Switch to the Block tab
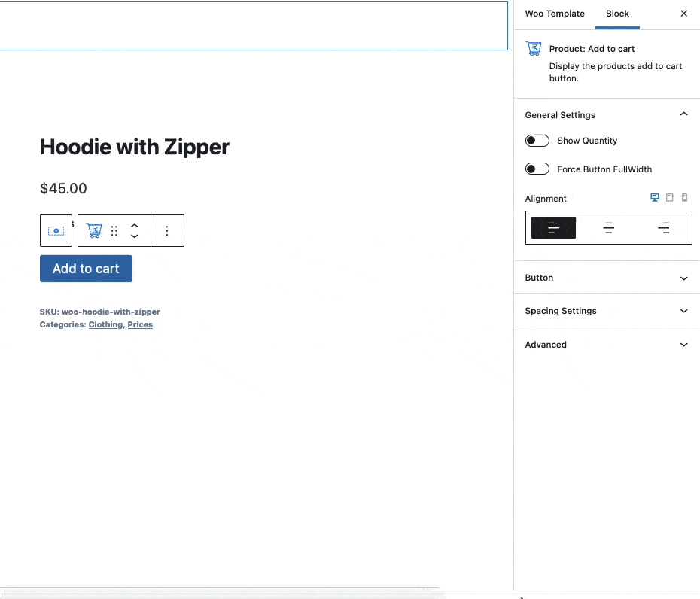 (x=617, y=14)
